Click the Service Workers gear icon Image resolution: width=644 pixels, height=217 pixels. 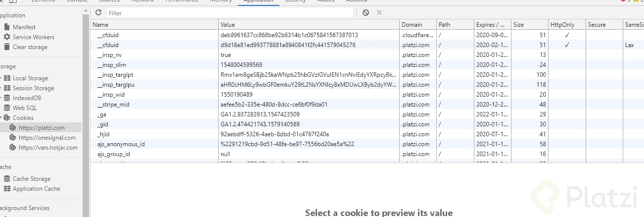(7, 37)
